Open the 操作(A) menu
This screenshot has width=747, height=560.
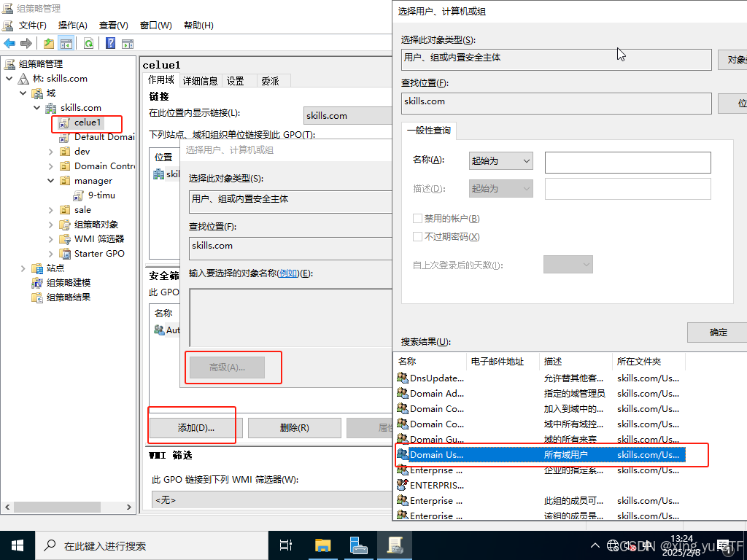[x=73, y=25]
